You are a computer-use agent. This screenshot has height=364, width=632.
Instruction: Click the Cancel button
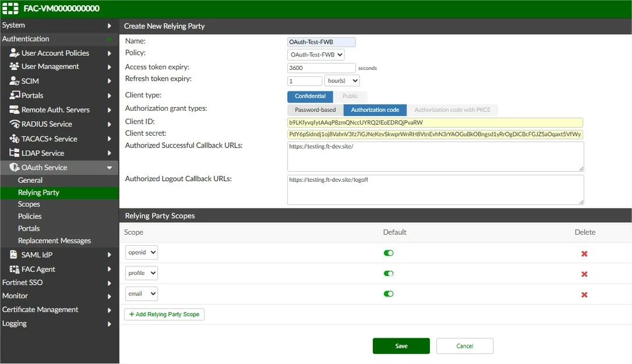coord(465,346)
